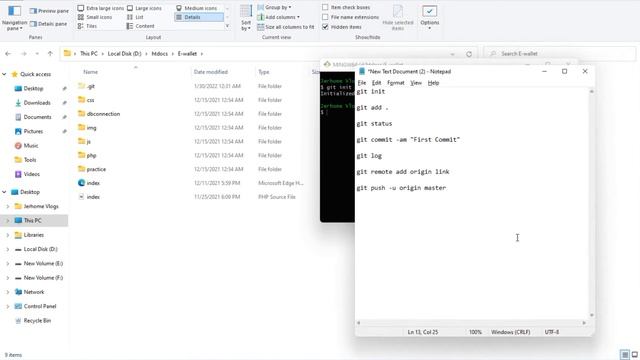Open the Group by dropdown

pos(274,7)
